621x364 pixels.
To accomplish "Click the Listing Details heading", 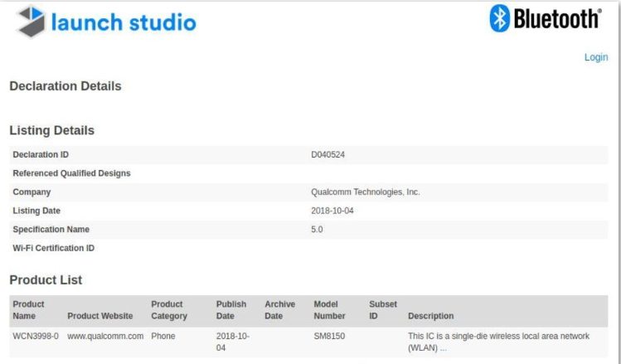I will pyautogui.click(x=52, y=130).
